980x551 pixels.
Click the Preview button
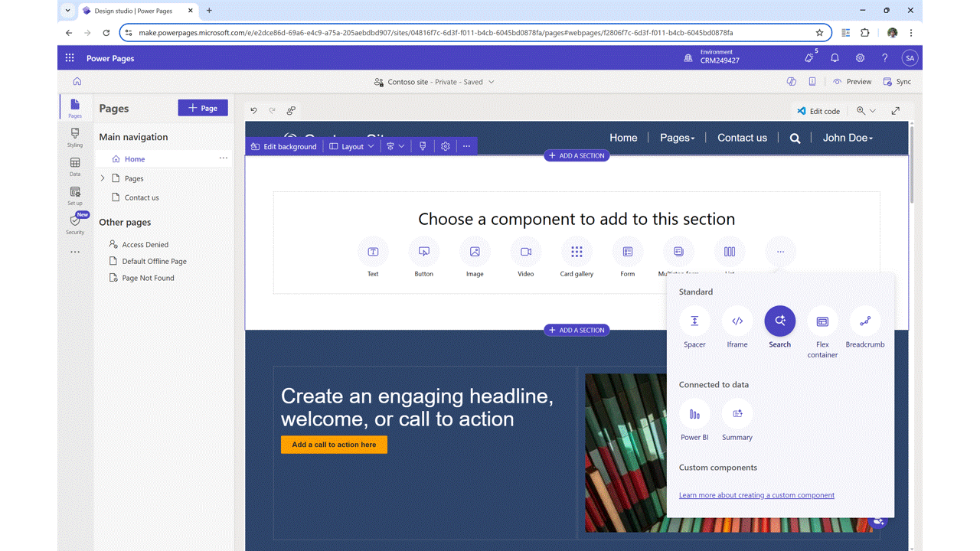(852, 82)
